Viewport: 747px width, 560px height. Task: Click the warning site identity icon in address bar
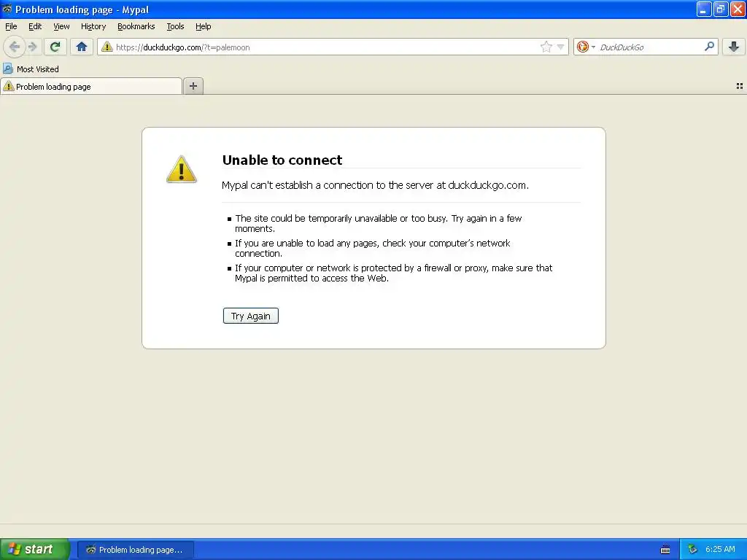[107, 47]
